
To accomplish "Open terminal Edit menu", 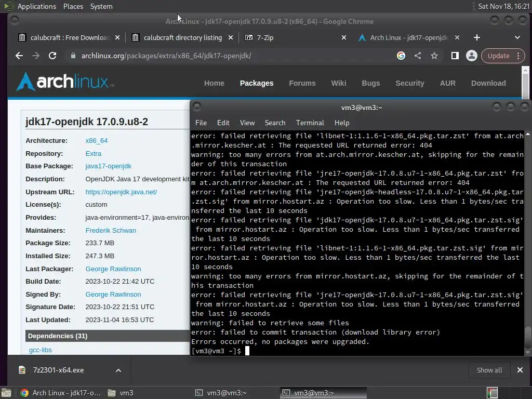I will pos(223,123).
